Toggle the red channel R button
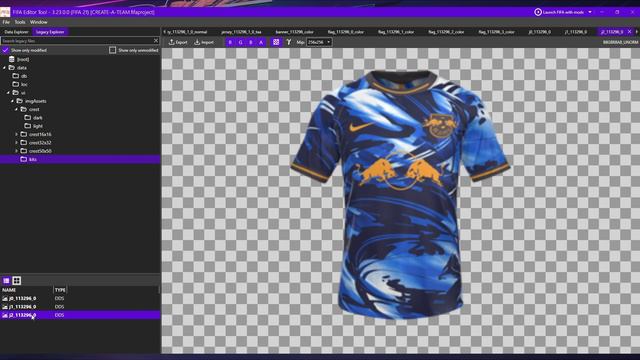This screenshot has width=640, height=360. (230, 42)
